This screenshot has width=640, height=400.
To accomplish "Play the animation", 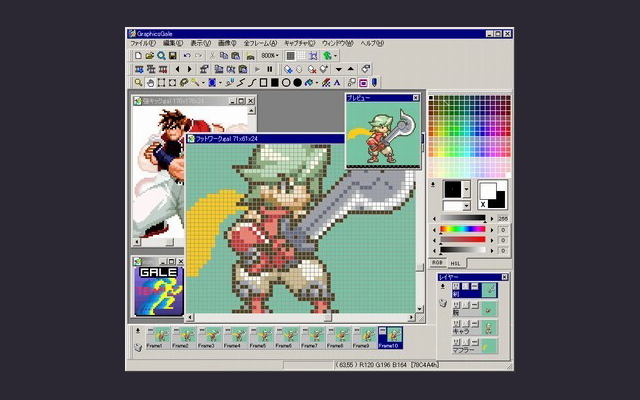I will pos(258,69).
